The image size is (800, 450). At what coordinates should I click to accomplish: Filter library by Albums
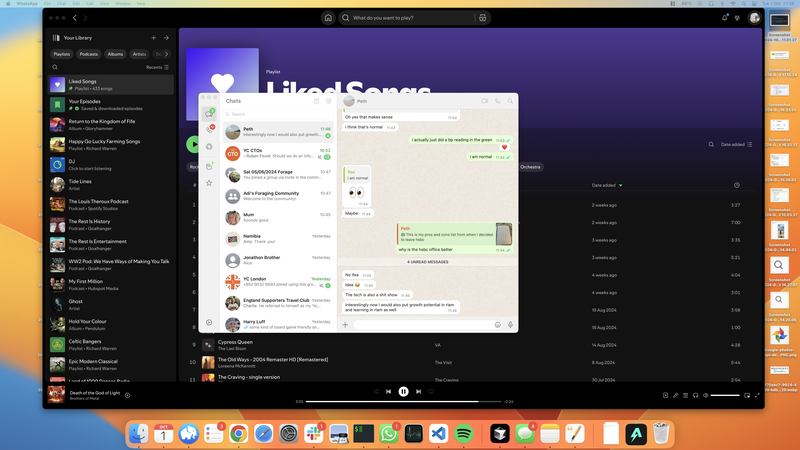point(115,54)
